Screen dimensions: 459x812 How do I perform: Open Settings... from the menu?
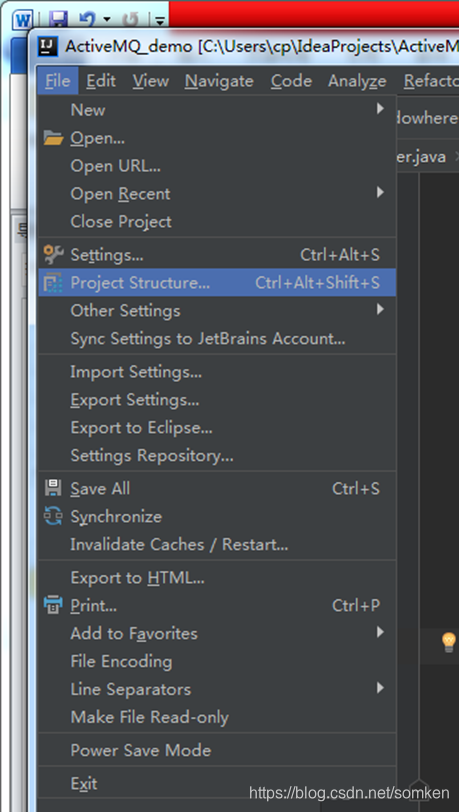pos(217,255)
